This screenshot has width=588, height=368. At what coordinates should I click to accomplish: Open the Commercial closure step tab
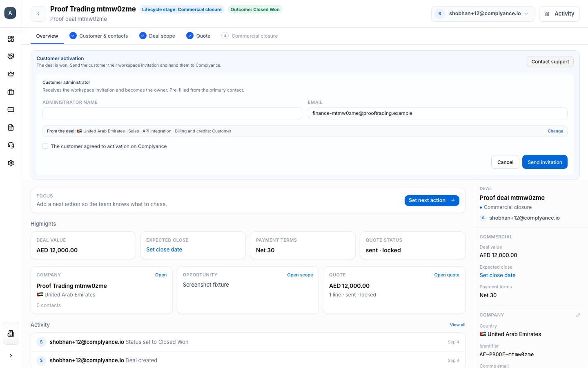point(249,36)
